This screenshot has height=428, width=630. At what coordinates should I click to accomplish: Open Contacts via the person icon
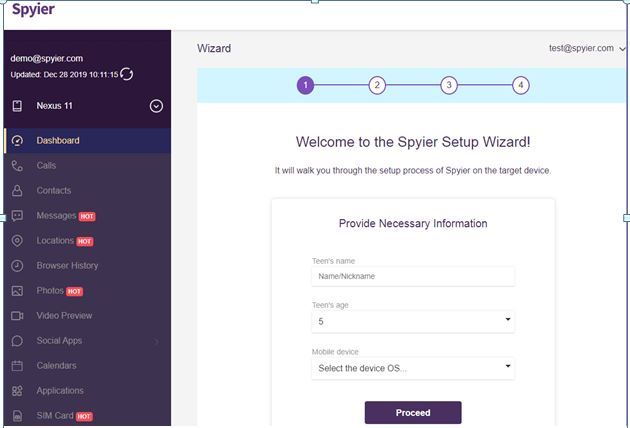(17, 190)
